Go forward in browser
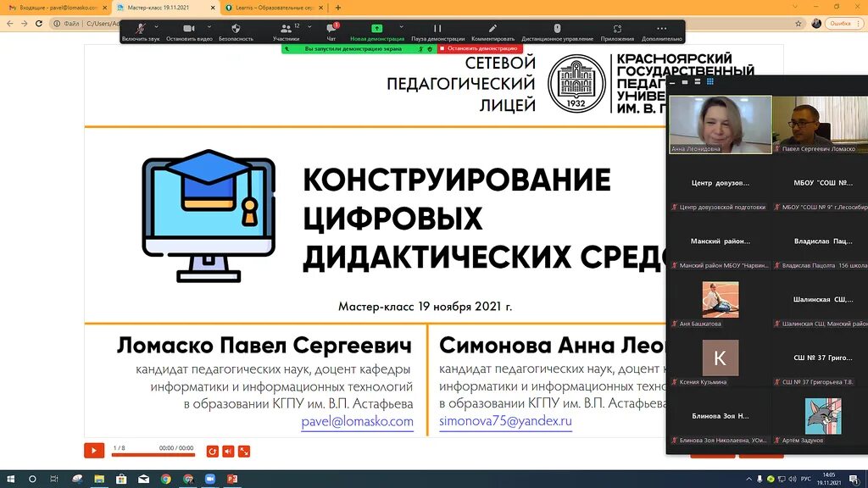This screenshot has height=488, width=868. [x=25, y=23]
